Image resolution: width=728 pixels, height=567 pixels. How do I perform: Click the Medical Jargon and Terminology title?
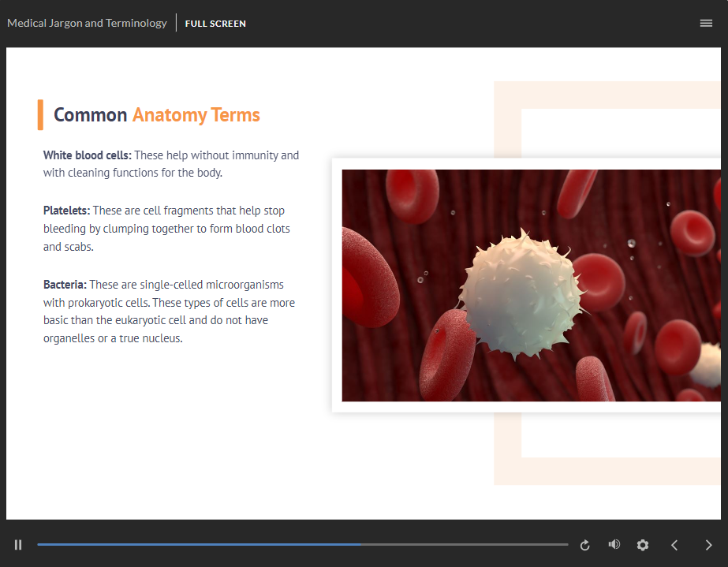click(87, 24)
